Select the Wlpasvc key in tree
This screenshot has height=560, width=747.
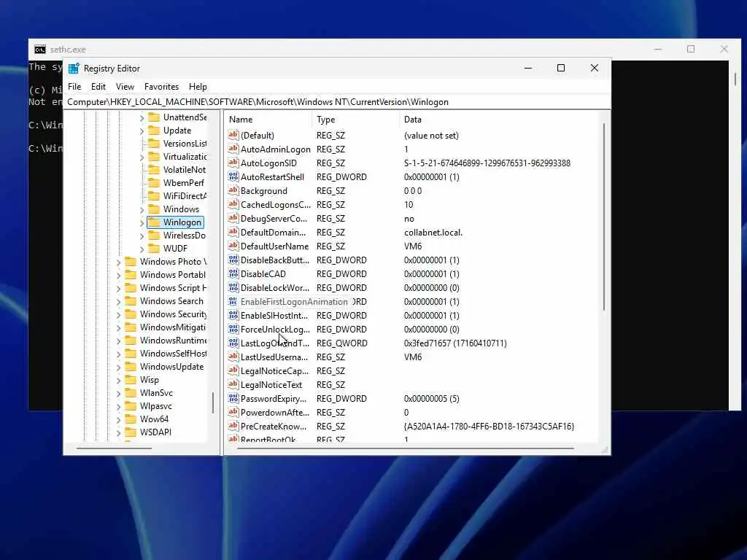coord(156,406)
